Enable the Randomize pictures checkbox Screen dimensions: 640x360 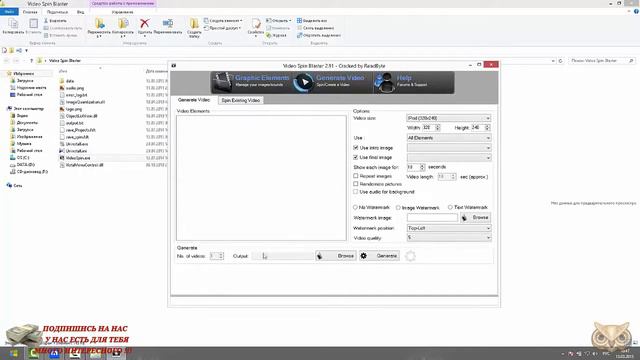point(356,184)
